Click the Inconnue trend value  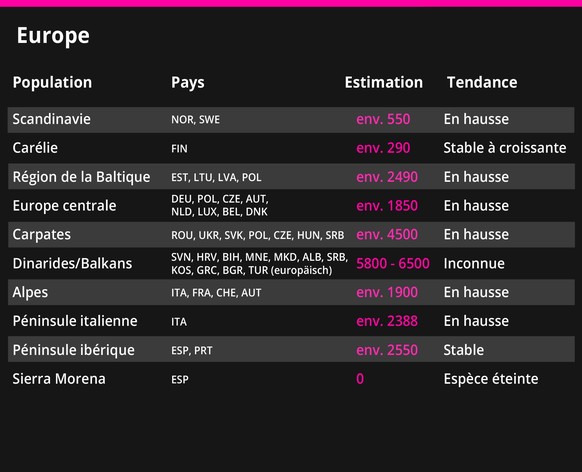[474, 263]
